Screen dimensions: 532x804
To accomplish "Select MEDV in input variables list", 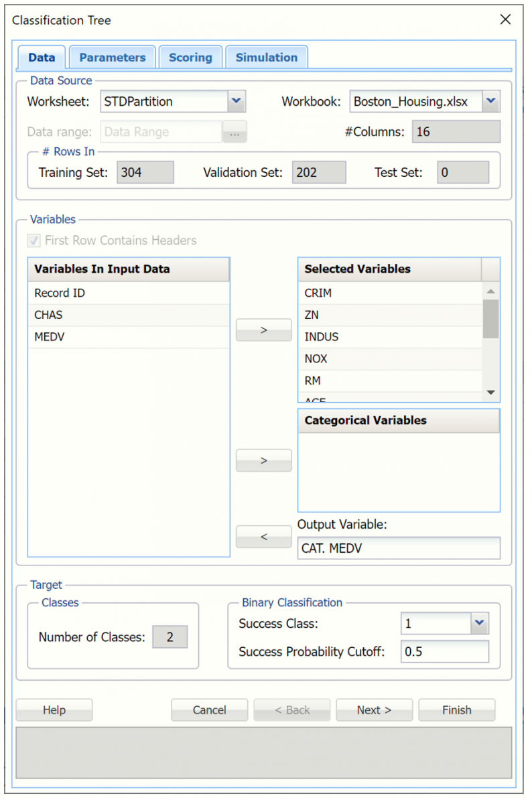I will point(50,337).
